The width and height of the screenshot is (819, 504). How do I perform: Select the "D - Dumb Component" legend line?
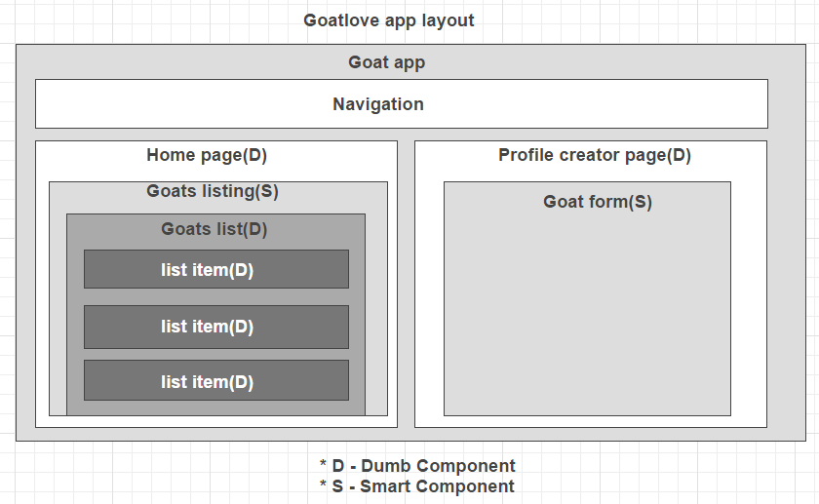[x=417, y=466]
